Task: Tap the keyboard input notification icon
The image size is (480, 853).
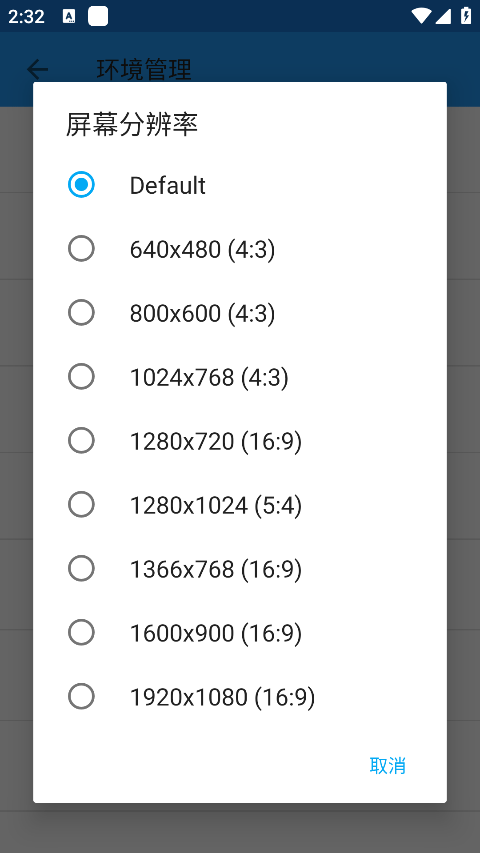Action: (69, 16)
